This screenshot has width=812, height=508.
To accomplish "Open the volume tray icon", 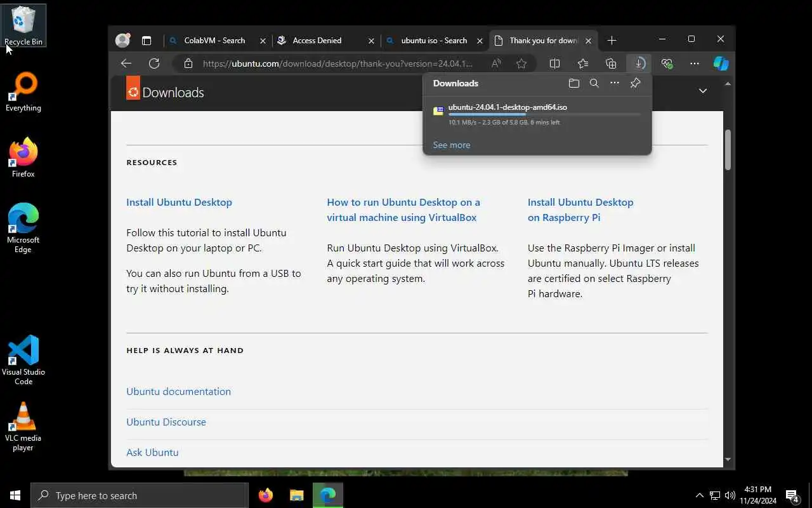I will 730,495.
